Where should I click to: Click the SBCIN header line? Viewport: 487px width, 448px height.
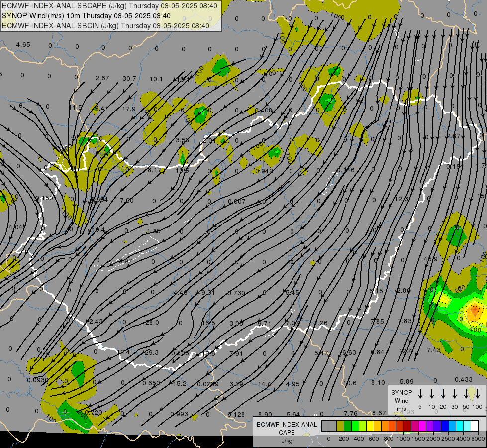(106, 26)
